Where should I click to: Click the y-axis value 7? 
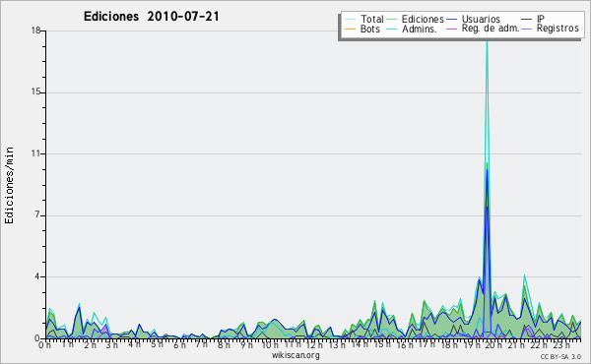coord(37,215)
